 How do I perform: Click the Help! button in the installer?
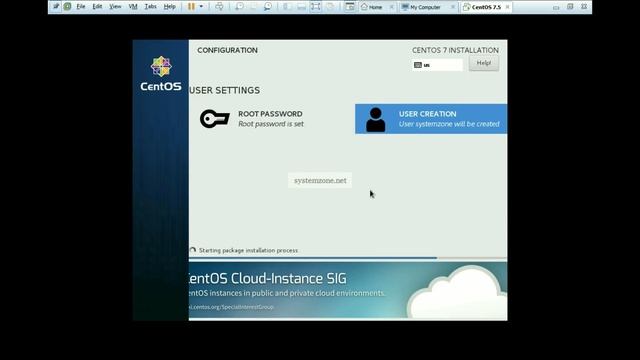coord(484,63)
